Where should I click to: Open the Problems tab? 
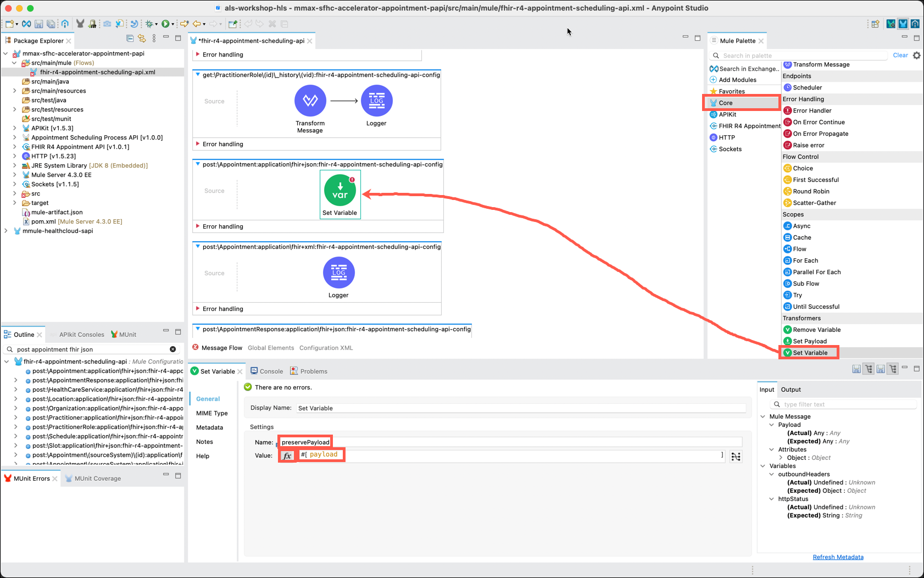coord(309,371)
